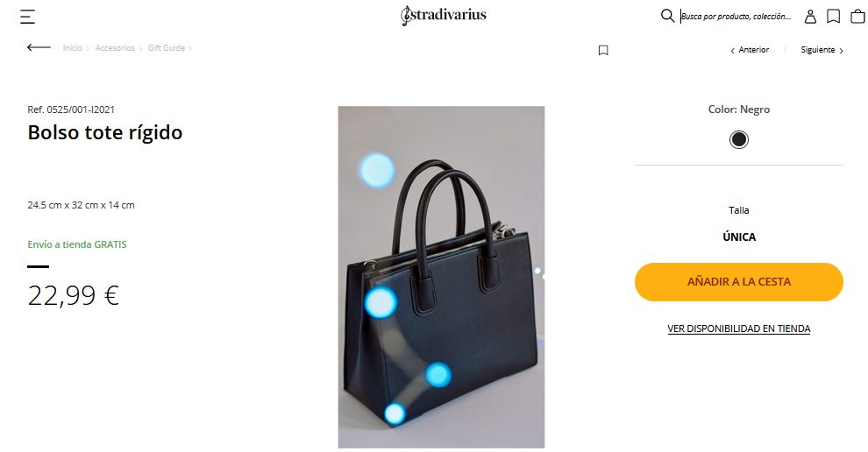Click the black tote bag image
Image resolution: width=868 pixels, height=452 pixels.
[x=441, y=277]
